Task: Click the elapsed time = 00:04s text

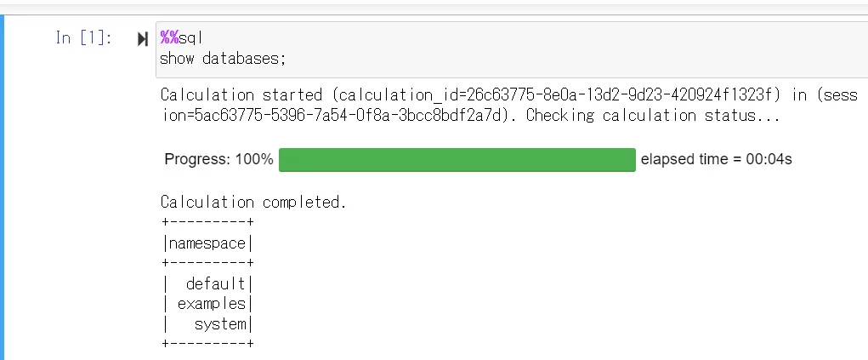Action: [x=717, y=159]
